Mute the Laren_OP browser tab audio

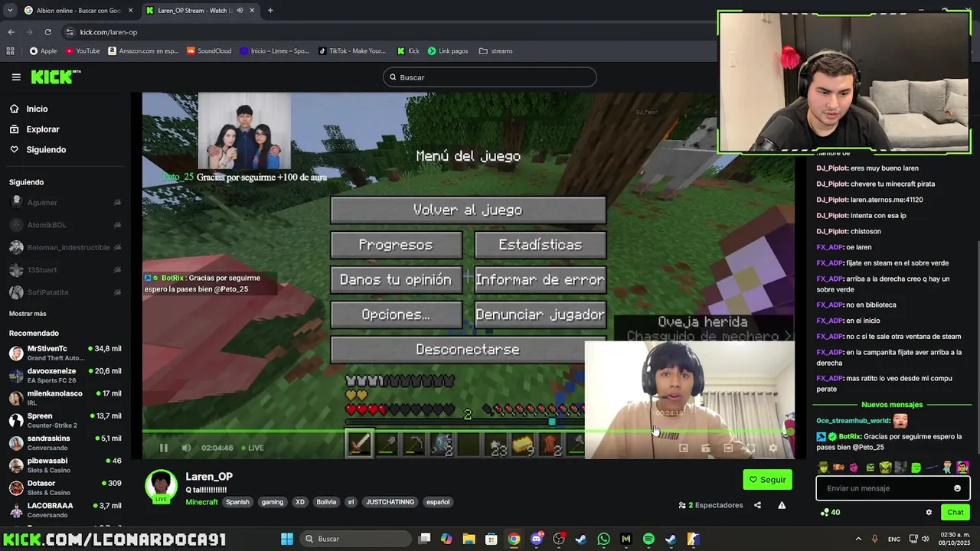tap(240, 11)
